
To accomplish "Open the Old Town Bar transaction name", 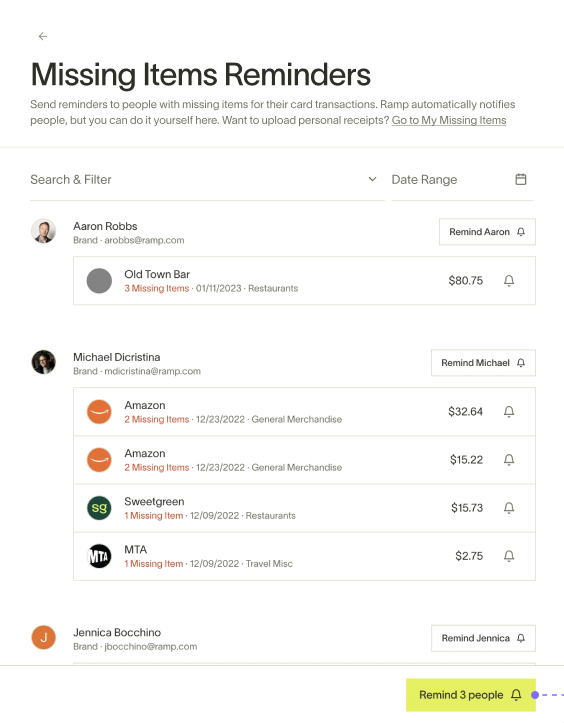I will (x=157, y=274).
